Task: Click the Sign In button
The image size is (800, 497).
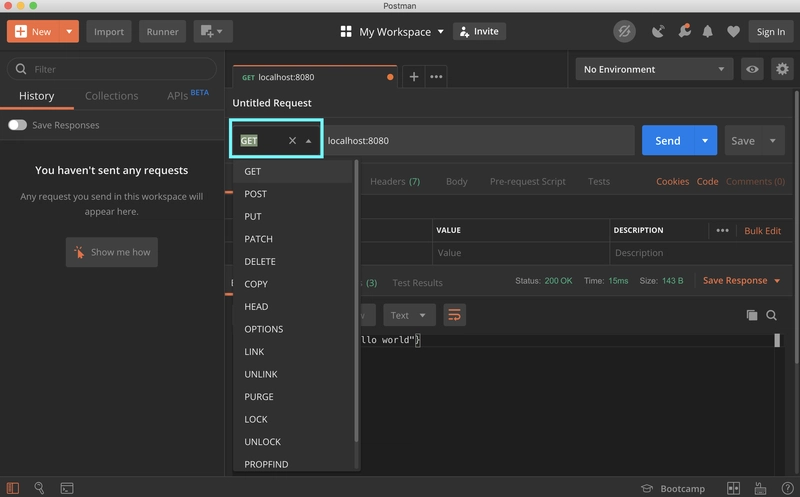Action: coord(771,32)
